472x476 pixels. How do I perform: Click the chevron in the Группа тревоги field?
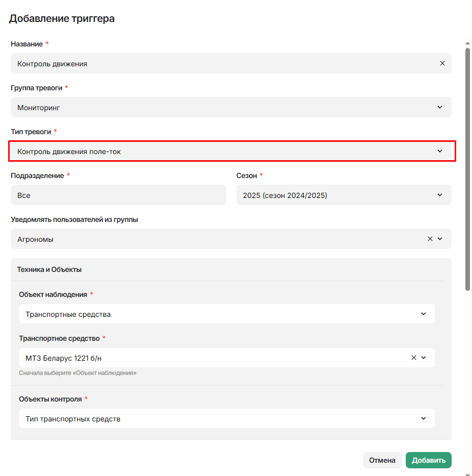pyautogui.click(x=440, y=108)
